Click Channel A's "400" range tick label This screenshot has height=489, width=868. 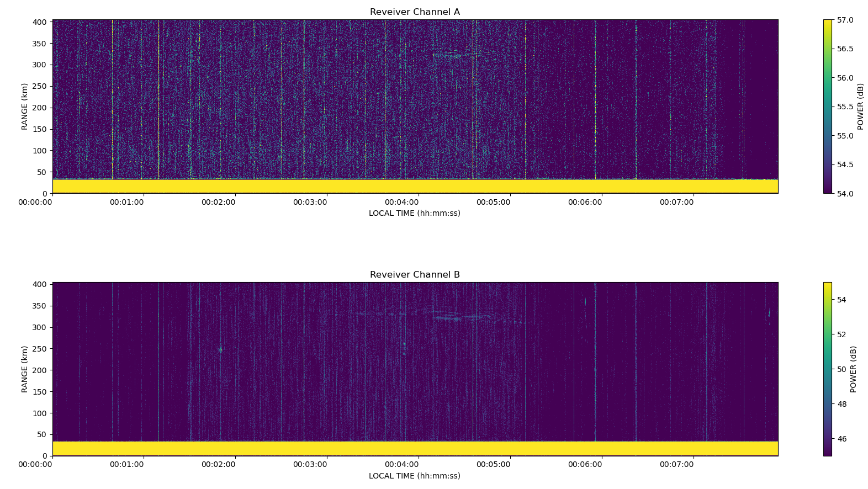[x=40, y=22]
